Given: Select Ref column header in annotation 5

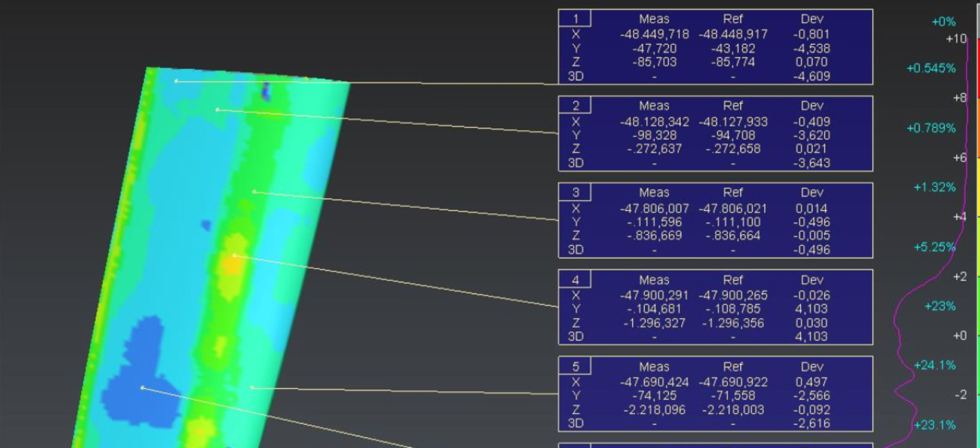Looking at the screenshot, I should point(733,366).
